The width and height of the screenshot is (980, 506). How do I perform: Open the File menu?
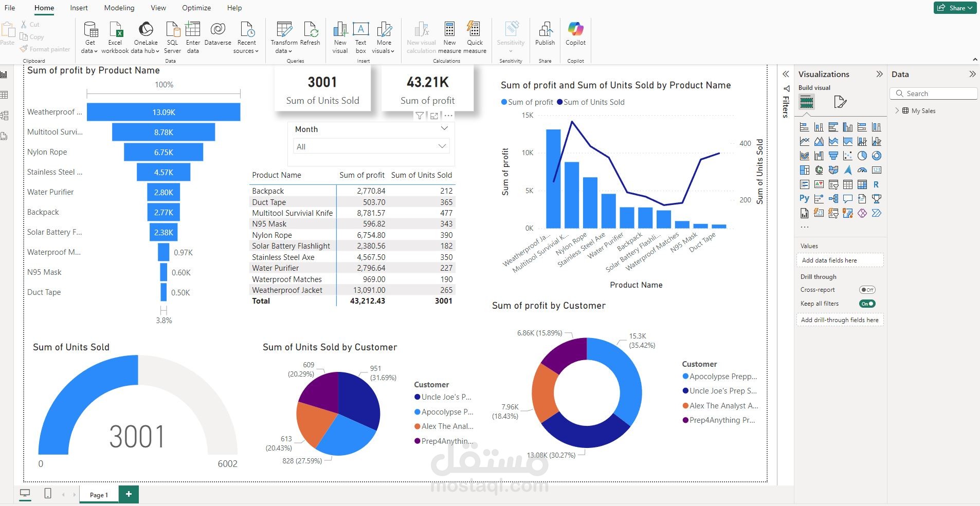click(10, 8)
